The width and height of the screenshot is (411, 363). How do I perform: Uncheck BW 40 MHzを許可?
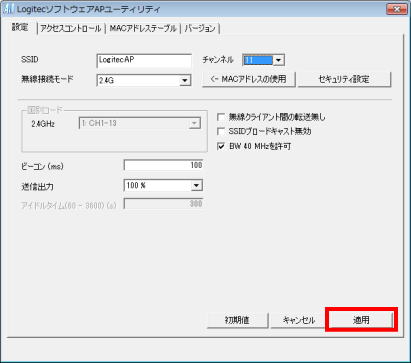pyautogui.click(x=221, y=146)
